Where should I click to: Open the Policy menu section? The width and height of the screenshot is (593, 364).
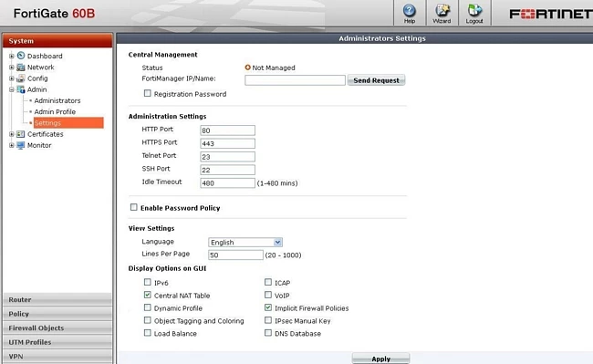57,314
